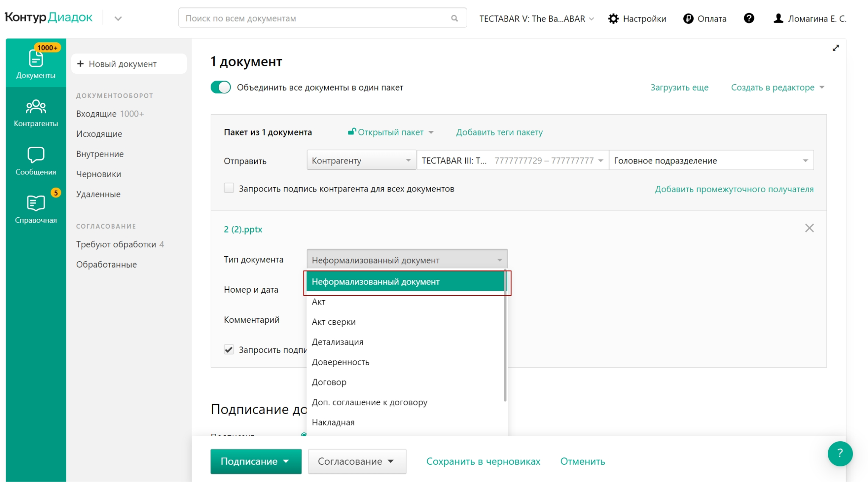The height and width of the screenshot is (482, 868).
Task: Uncheck the Запросить подпись checkbox under document
Action: [229, 349]
